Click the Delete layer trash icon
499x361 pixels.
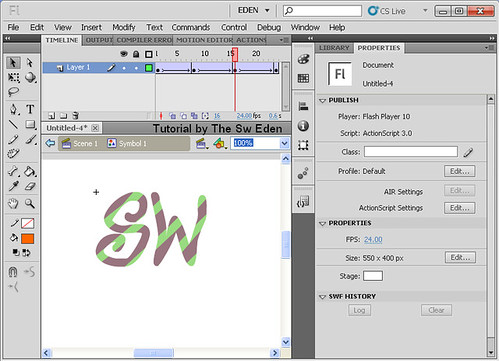point(76,115)
